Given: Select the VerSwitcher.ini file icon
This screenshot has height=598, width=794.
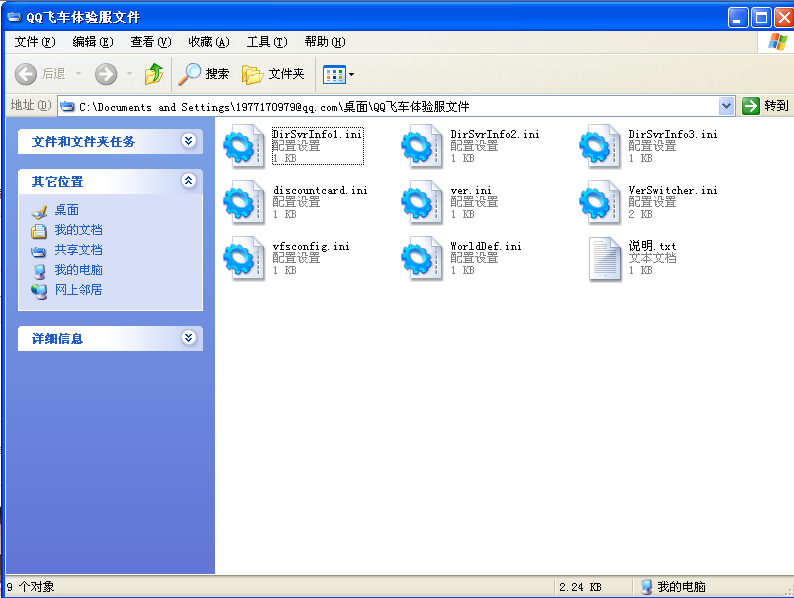Looking at the screenshot, I should pyautogui.click(x=600, y=203).
